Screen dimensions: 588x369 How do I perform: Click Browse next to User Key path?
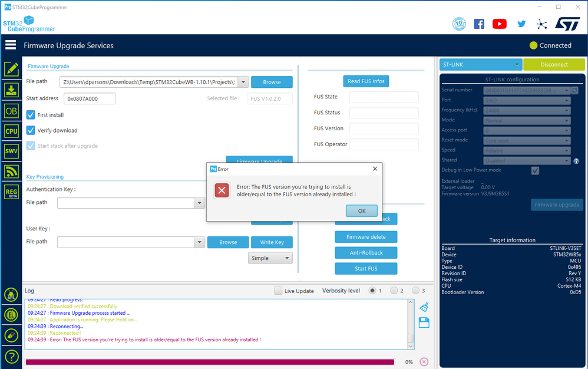[228, 242]
